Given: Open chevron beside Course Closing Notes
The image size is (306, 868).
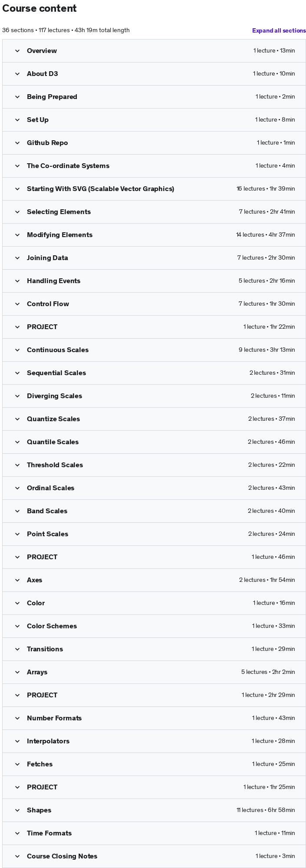Looking at the screenshot, I should [x=17, y=856].
